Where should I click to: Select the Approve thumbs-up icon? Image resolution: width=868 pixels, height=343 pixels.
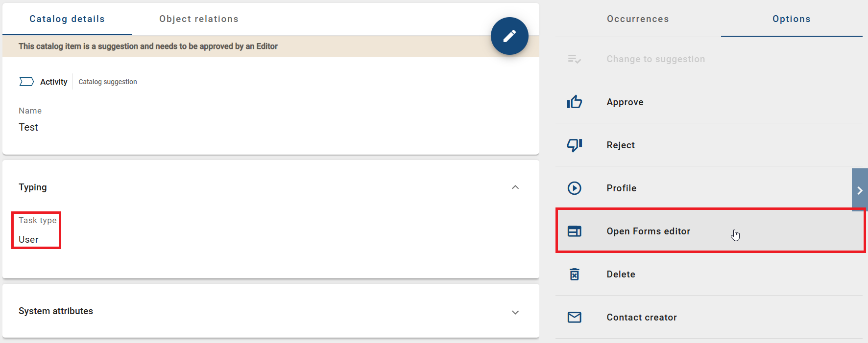[x=574, y=102]
